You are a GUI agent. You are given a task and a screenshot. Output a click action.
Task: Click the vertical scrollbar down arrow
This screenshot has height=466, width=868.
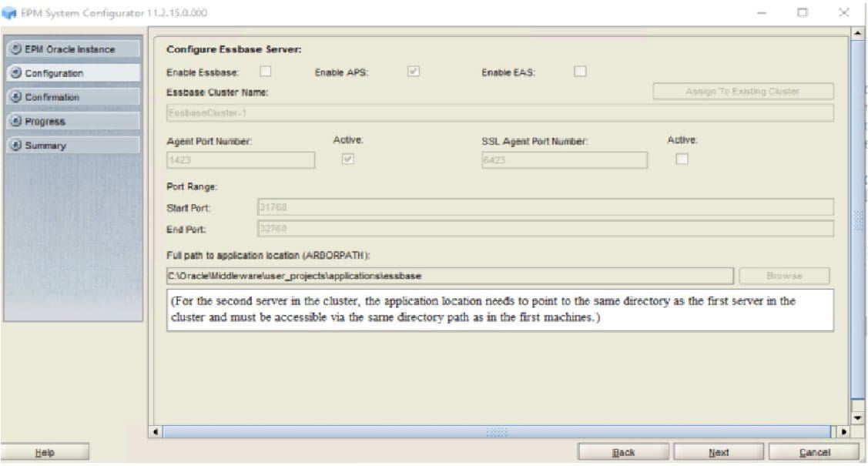857,417
